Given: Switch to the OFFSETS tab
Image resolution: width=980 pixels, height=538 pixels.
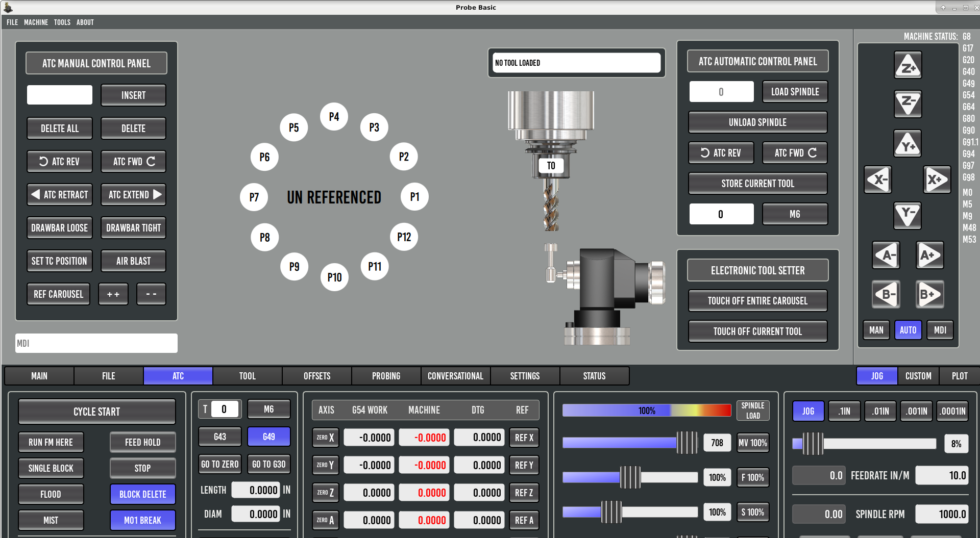Looking at the screenshot, I should 317,376.
